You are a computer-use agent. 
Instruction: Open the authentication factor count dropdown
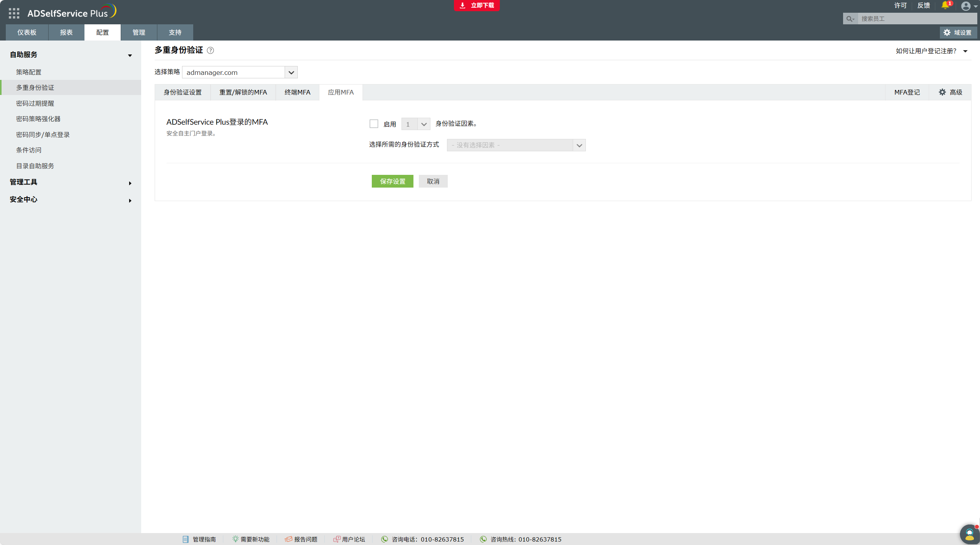[x=415, y=124]
